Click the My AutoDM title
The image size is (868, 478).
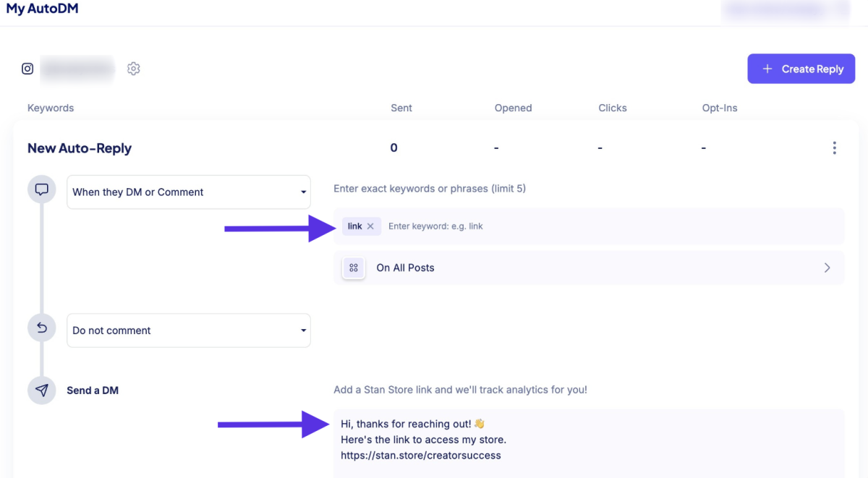[x=42, y=9]
